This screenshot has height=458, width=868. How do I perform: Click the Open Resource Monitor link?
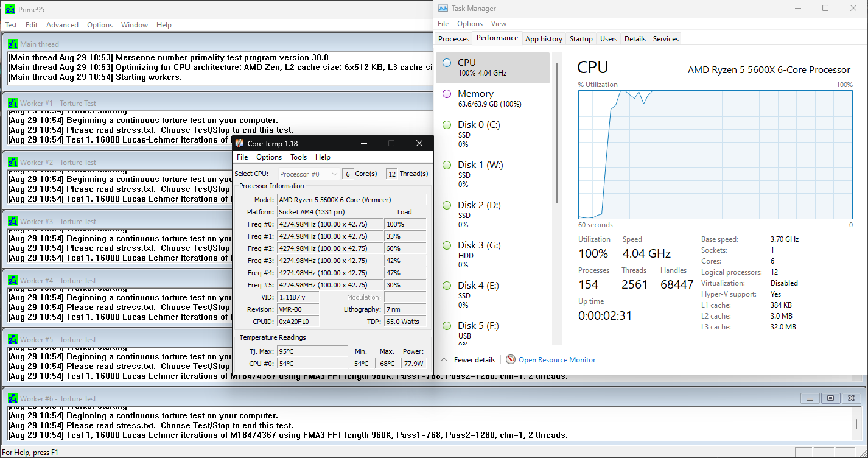(557, 360)
